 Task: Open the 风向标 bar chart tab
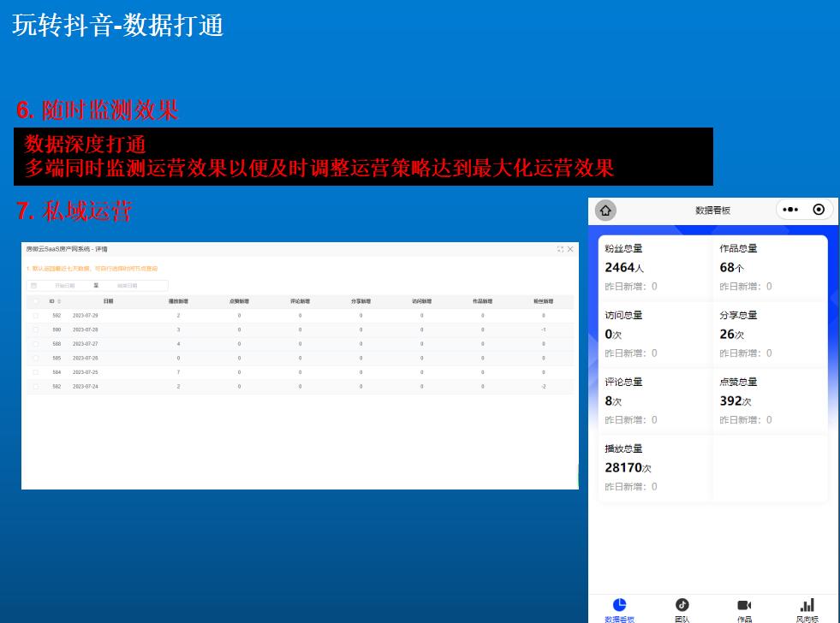click(807, 606)
